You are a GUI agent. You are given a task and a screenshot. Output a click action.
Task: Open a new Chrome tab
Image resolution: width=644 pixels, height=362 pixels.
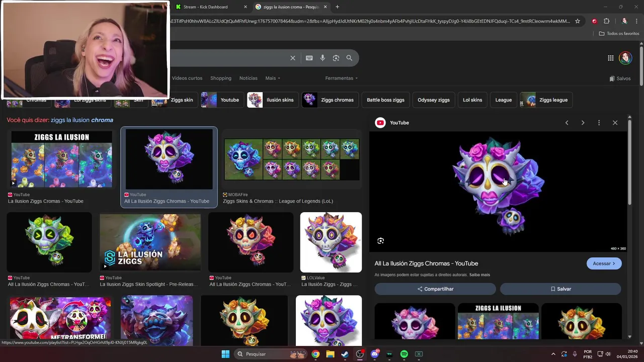[337, 7]
